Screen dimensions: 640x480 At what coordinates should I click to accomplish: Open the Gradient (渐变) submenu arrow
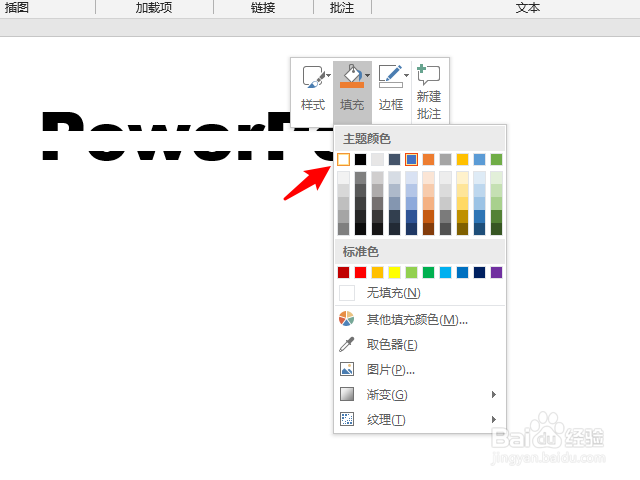tap(494, 394)
